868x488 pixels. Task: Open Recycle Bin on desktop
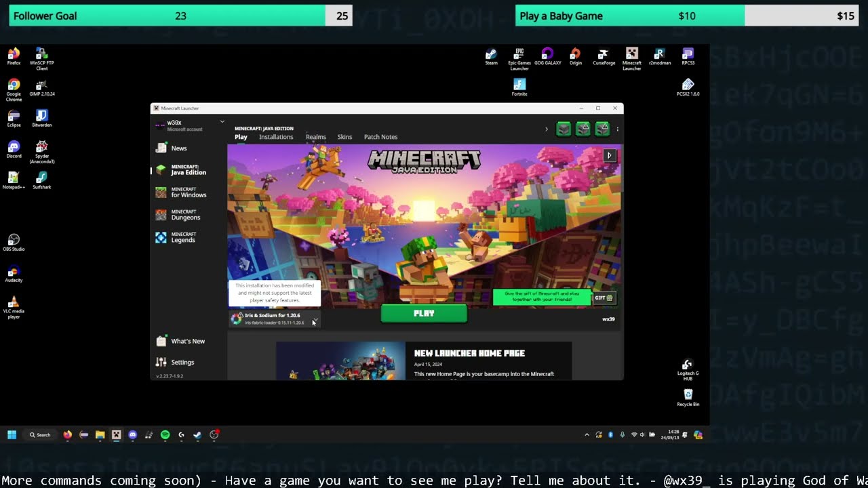(688, 398)
